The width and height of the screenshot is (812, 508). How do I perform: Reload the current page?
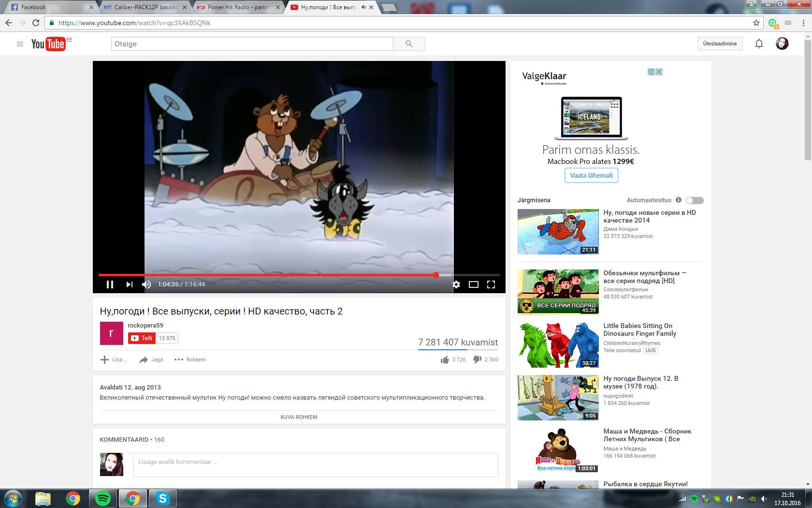[35, 23]
